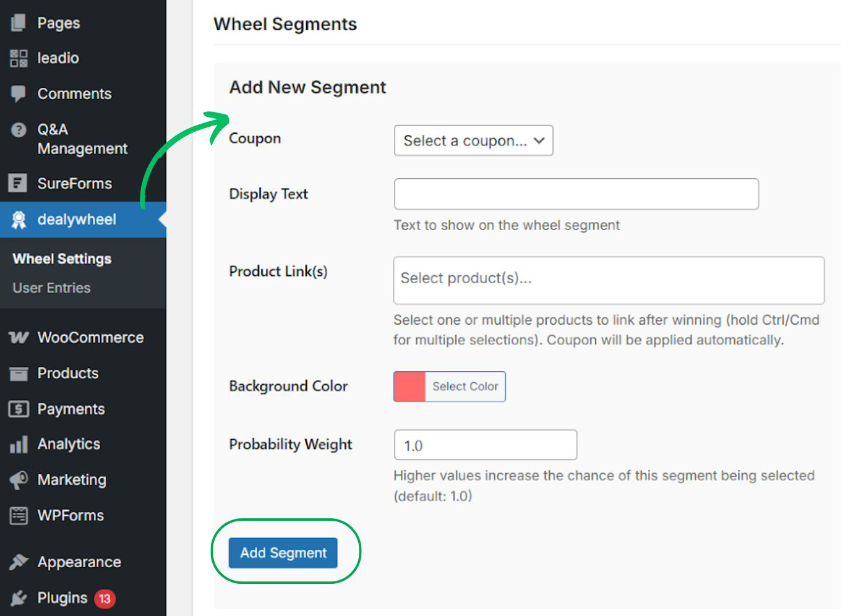Focus the Probability Weight field

[485, 445]
